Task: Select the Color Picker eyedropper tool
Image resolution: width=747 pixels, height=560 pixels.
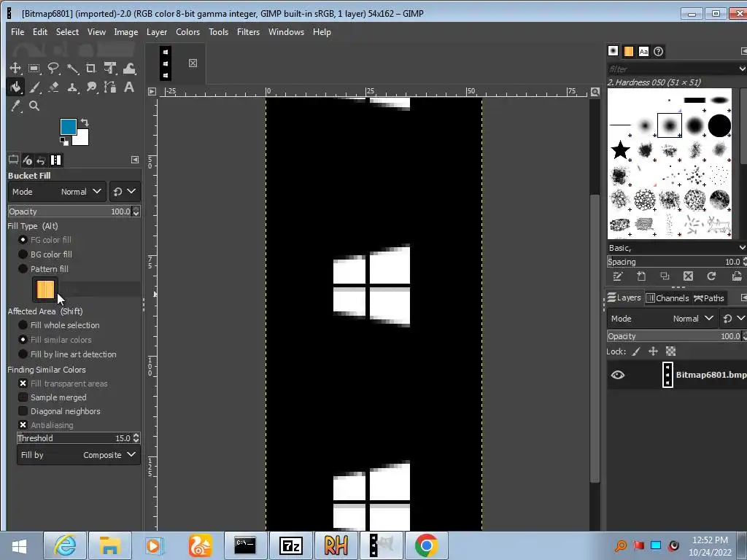Action: (15, 106)
